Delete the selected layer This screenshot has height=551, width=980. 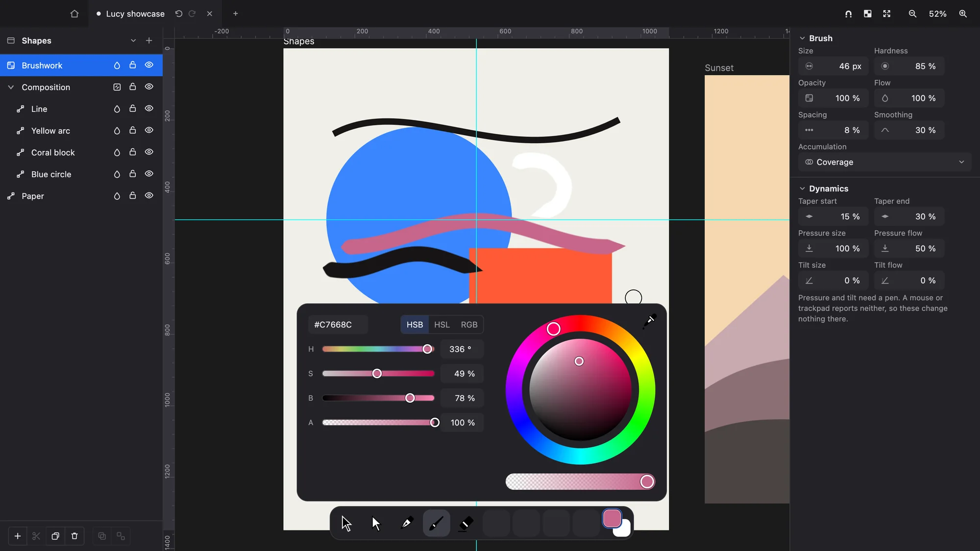click(x=74, y=536)
